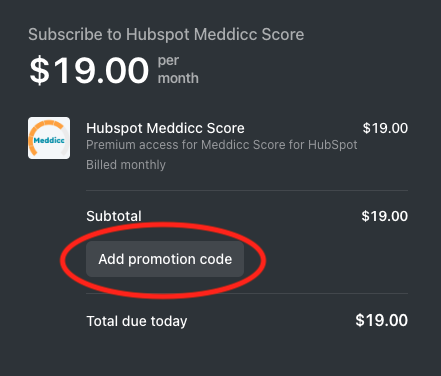Click the product line item $19.00 price
The width and height of the screenshot is (441, 376).
[x=385, y=128]
